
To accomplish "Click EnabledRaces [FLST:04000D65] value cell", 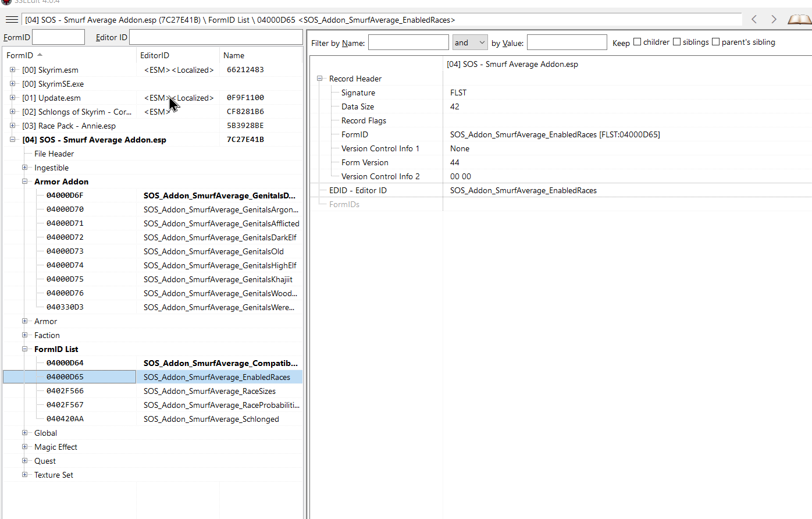I will point(627,134).
